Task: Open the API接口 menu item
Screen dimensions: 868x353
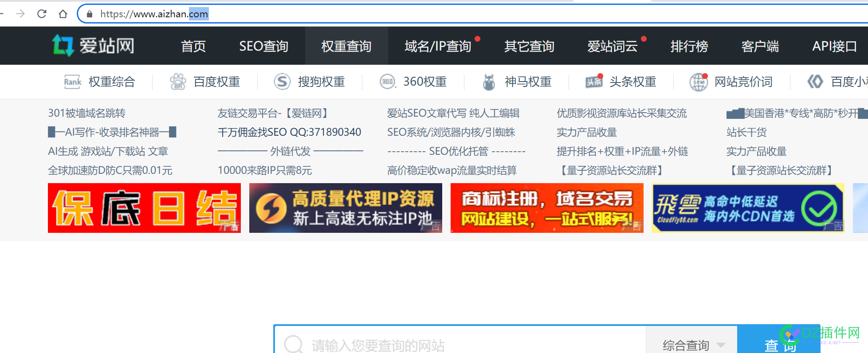Action: 835,46
